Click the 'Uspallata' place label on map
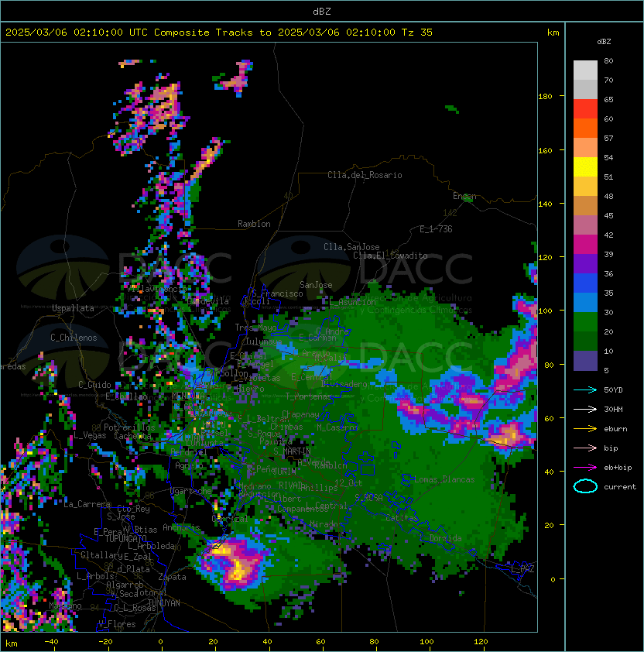 (73, 308)
